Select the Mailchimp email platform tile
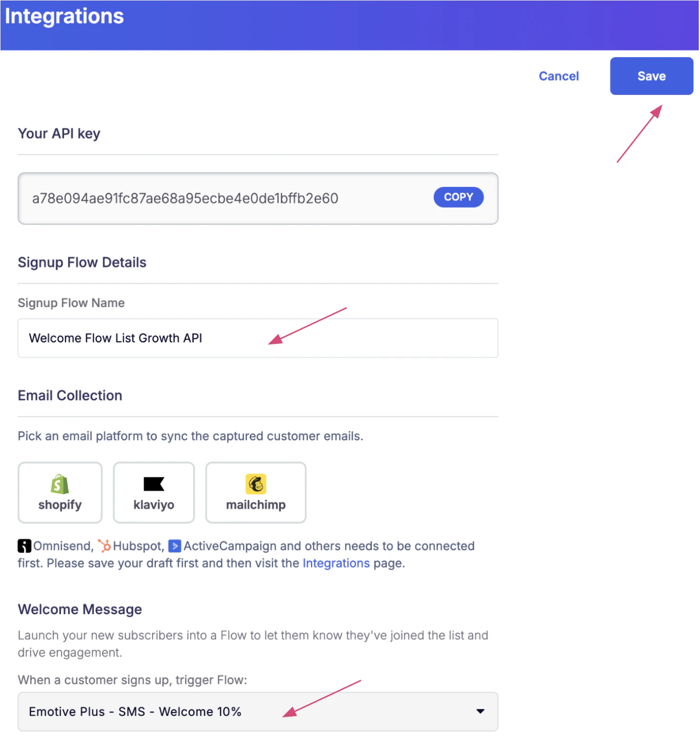 click(x=255, y=492)
